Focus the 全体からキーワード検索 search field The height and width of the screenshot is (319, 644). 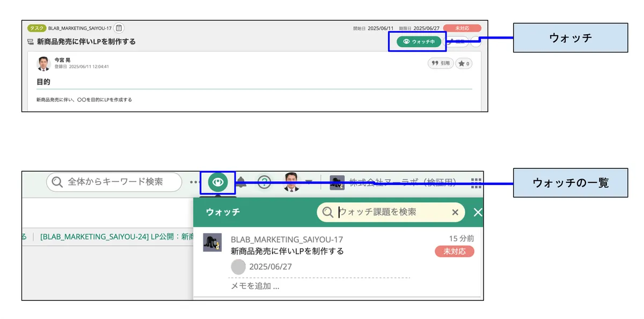pyautogui.click(x=114, y=182)
